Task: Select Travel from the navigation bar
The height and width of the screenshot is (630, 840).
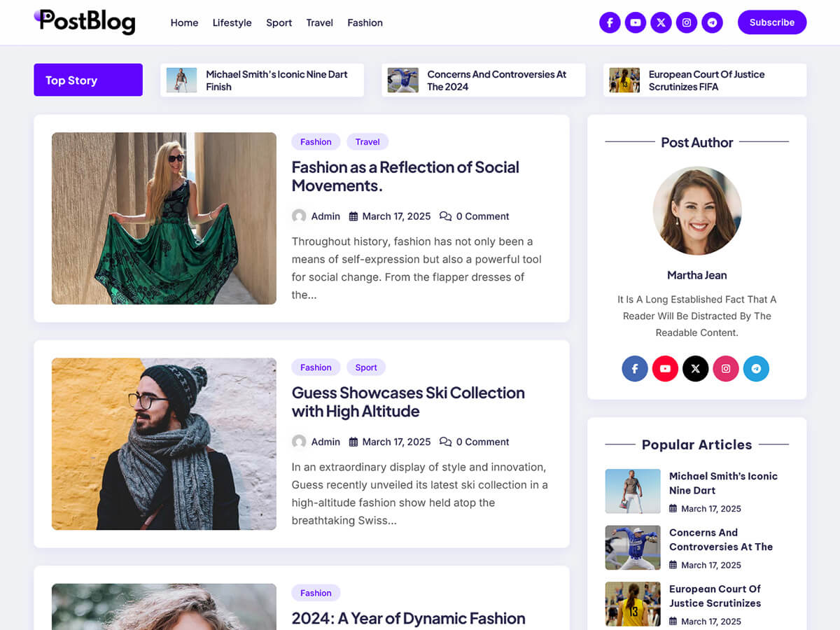Action: pos(319,22)
